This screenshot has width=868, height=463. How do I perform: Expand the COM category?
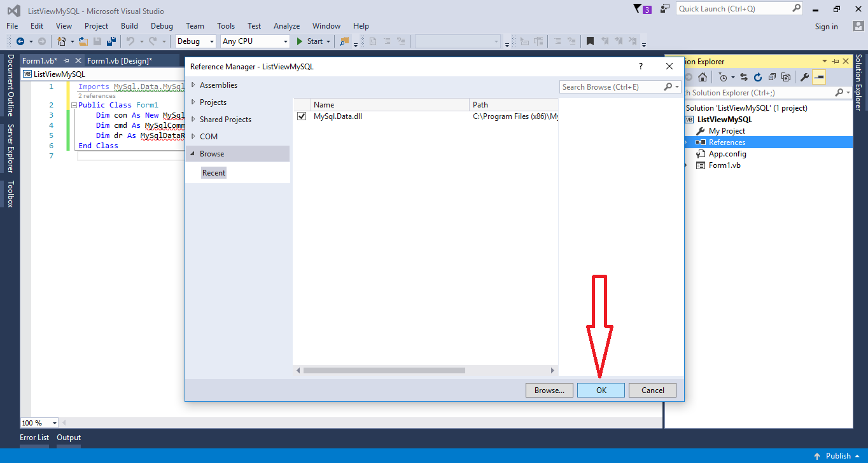(193, 136)
